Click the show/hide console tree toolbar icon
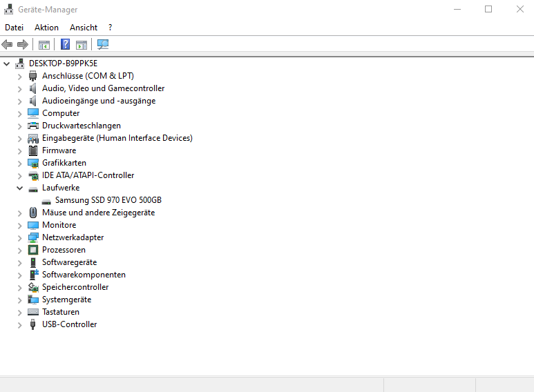 click(x=44, y=45)
